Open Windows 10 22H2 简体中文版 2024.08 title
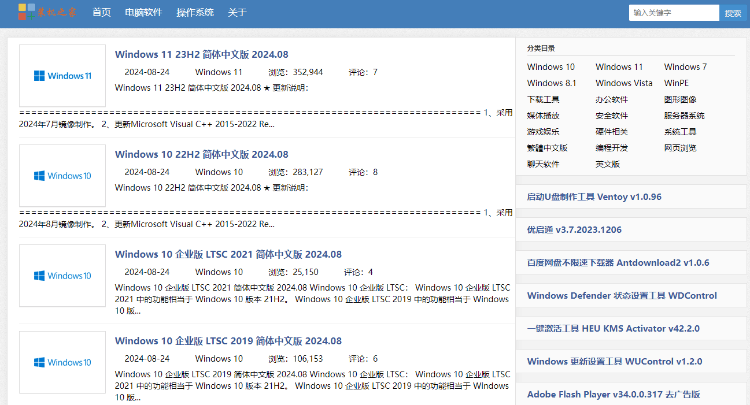Screen dimensions: 750x405 [x=201, y=154]
